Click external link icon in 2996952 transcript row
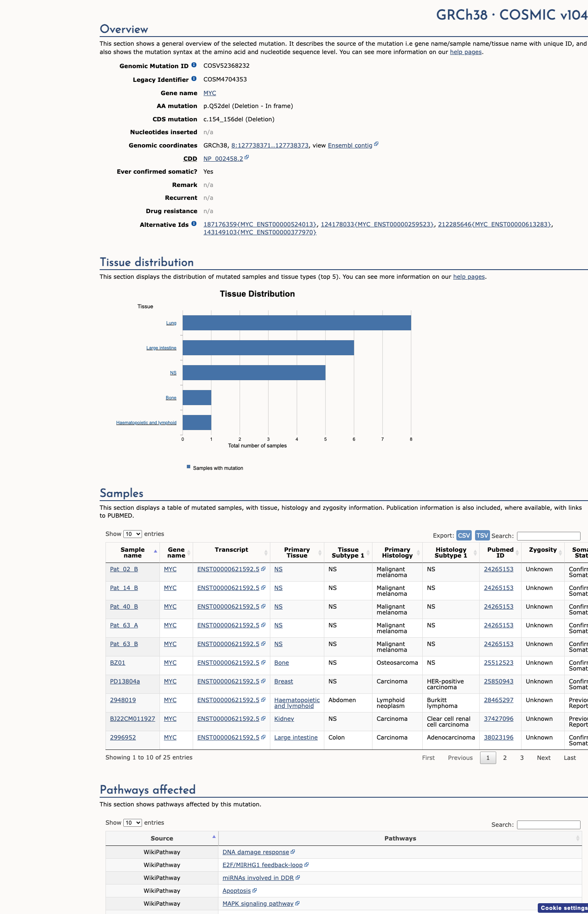This screenshot has height=914, width=588. (x=263, y=737)
